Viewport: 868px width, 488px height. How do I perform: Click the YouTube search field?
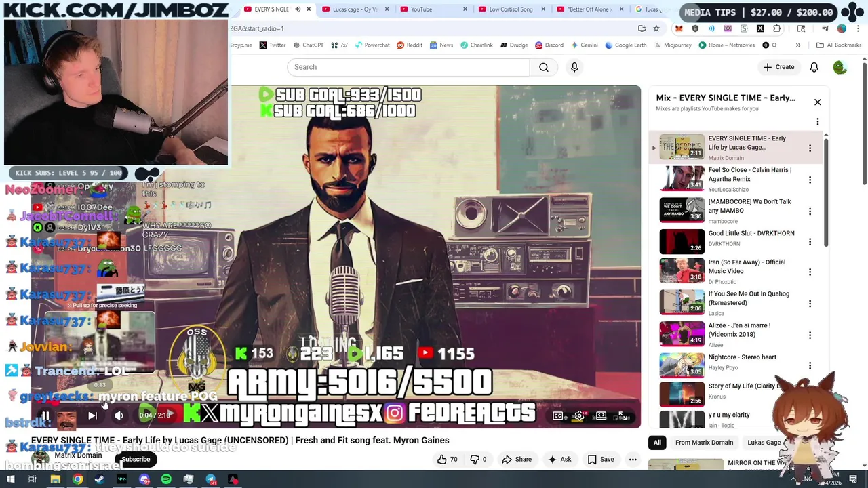click(408, 67)
